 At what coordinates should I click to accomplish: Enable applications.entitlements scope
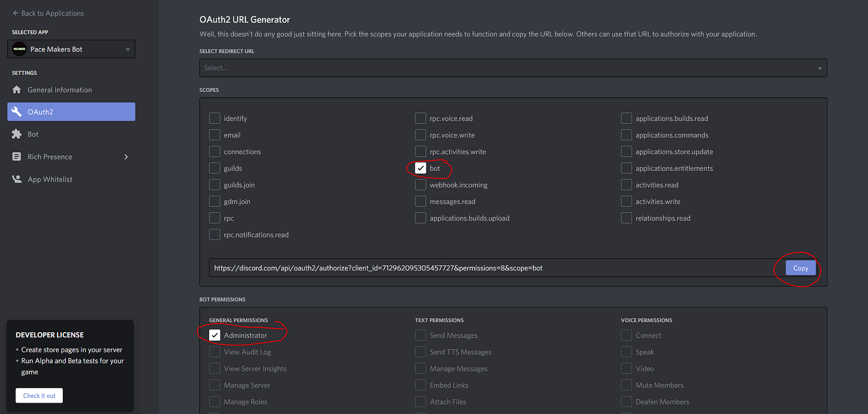click(x=627, y=168)
